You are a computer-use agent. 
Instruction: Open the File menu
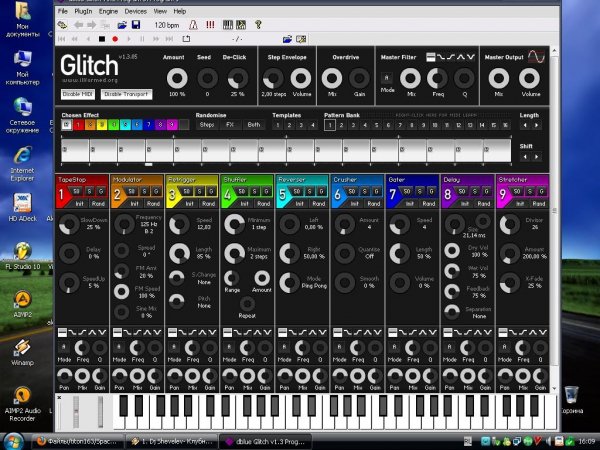(63, 11)
